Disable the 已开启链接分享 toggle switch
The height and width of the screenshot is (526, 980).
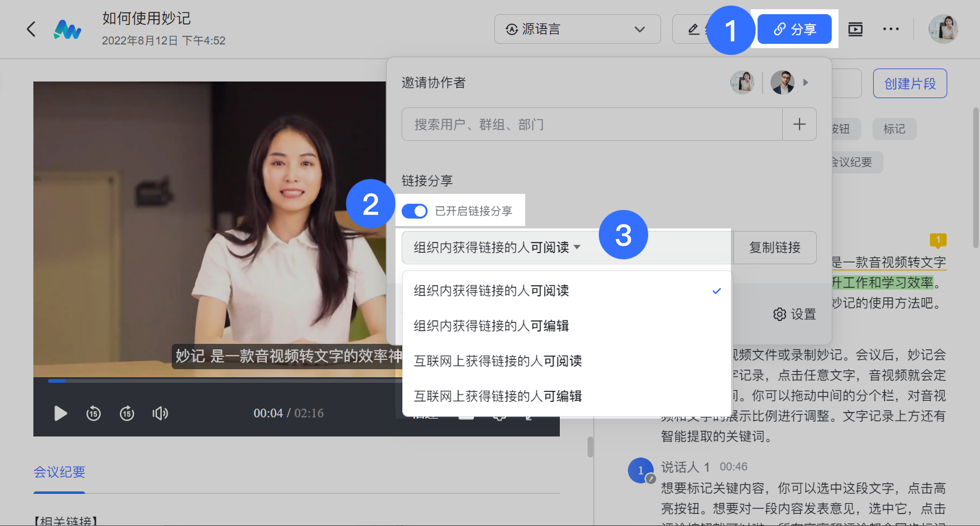[x=414, y=211]
